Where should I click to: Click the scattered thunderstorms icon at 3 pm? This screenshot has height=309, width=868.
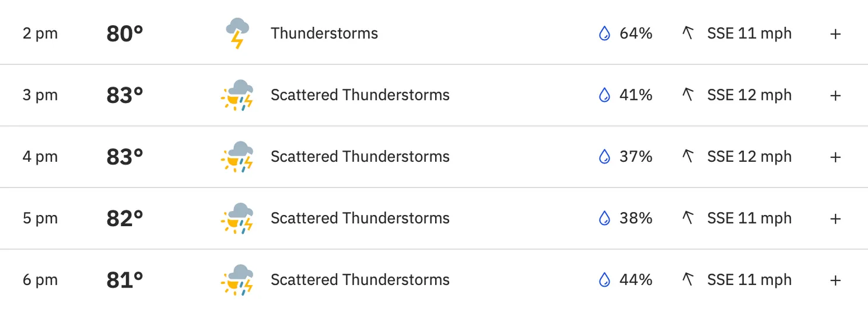coord(237,95)
